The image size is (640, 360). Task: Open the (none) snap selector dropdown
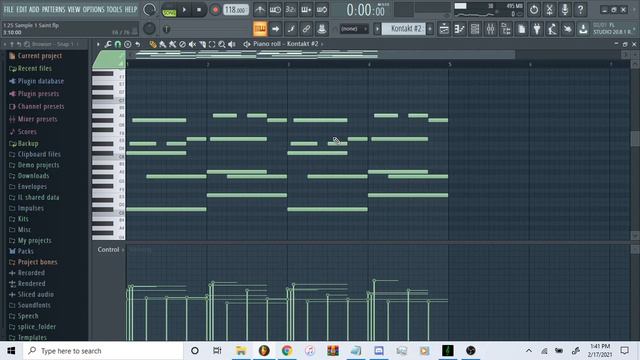pos(354,29)
